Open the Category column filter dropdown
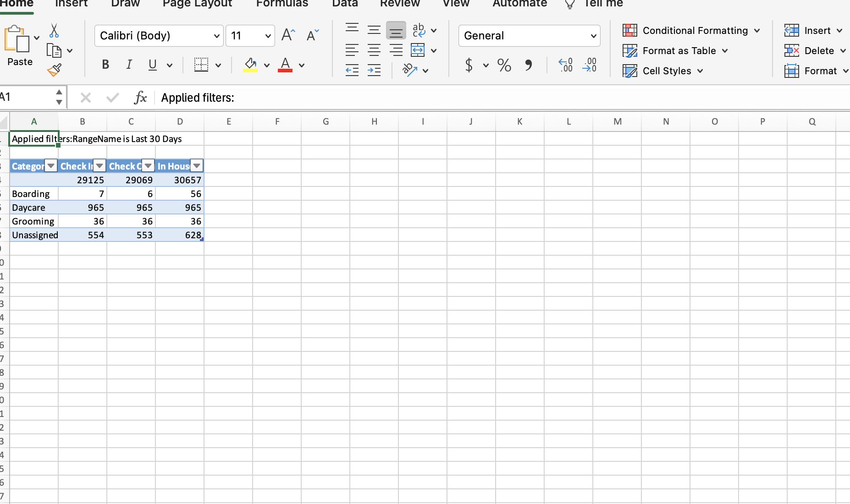Screen dimensions: 850x504 [51, 166]
